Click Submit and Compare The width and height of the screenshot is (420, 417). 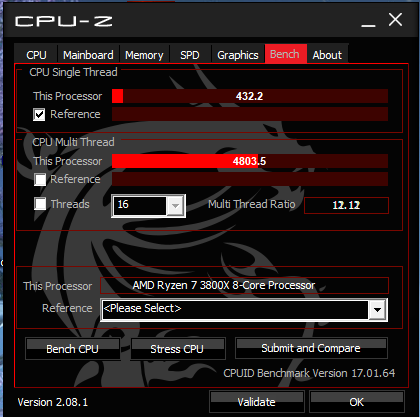pos(311,348)
